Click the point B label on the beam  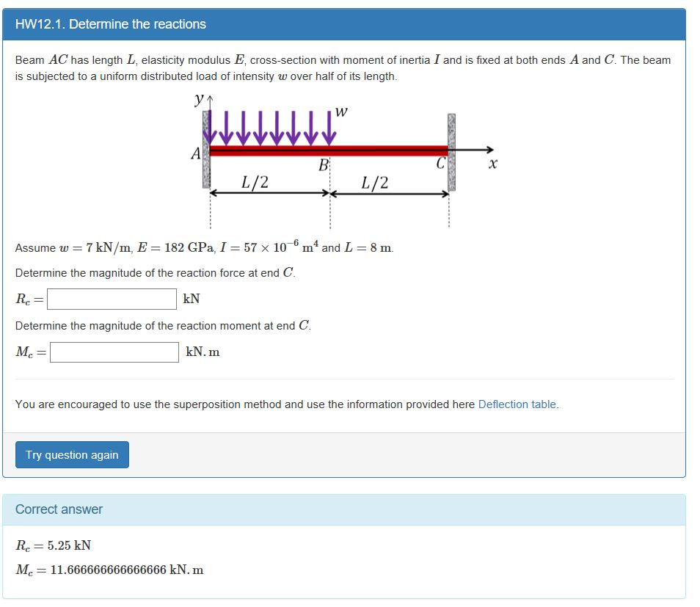coord(323,165)
